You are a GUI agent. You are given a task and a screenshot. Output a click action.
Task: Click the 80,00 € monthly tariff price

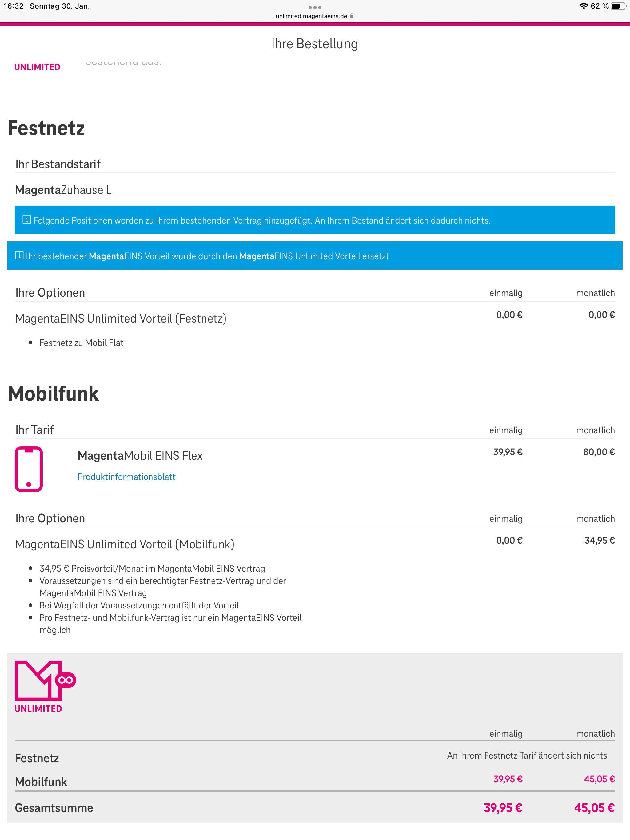point(599,452)
